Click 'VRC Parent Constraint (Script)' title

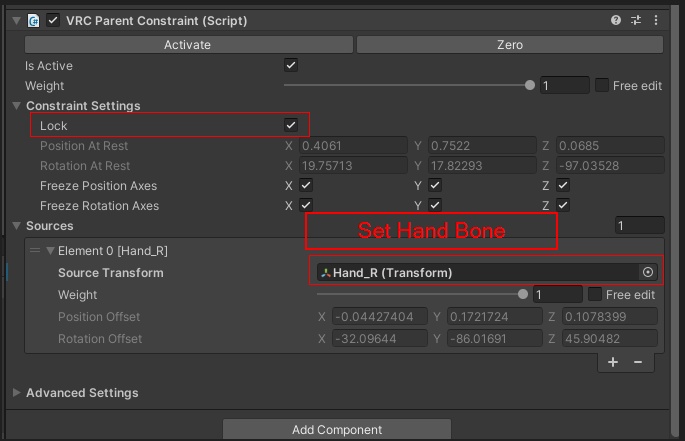tap(156, 21)
